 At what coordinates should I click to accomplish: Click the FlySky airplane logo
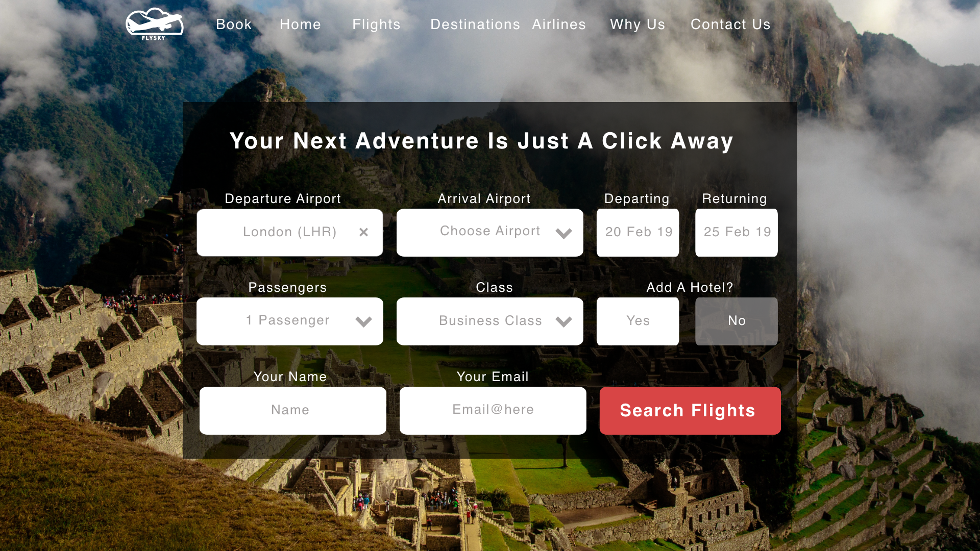click(155, 24)
